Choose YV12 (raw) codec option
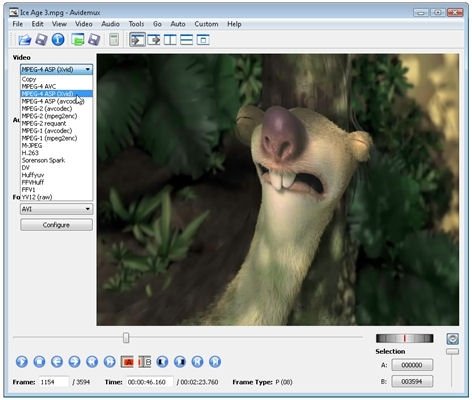Viewport: 472px width, 400px height. [x=57, y=197]
